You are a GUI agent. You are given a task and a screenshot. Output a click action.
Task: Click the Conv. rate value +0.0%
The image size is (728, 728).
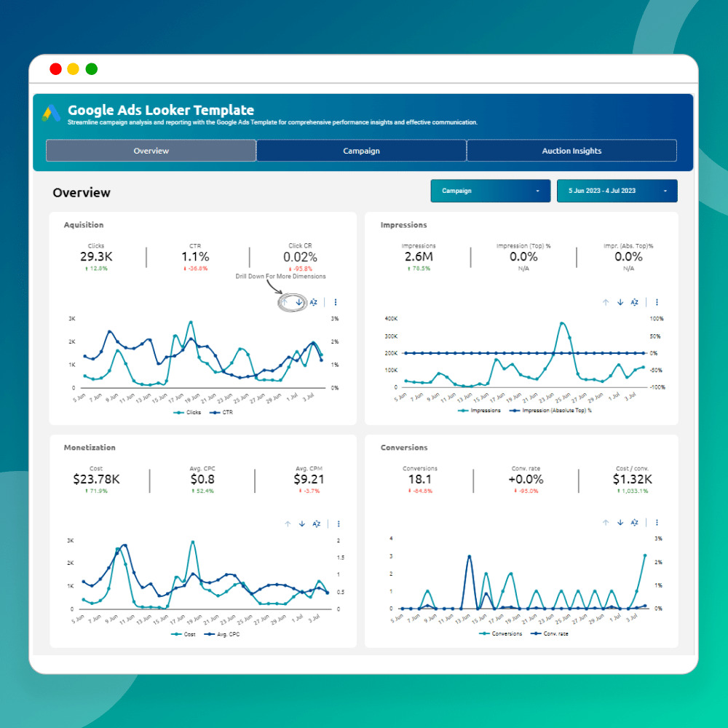526,479
